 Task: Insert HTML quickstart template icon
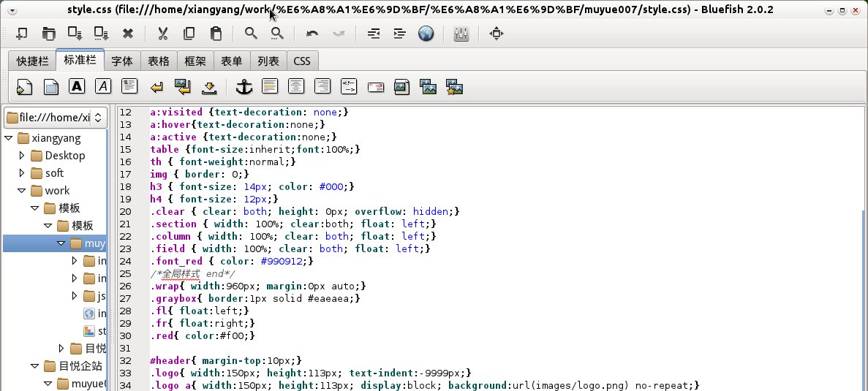[x=24, y=87]
